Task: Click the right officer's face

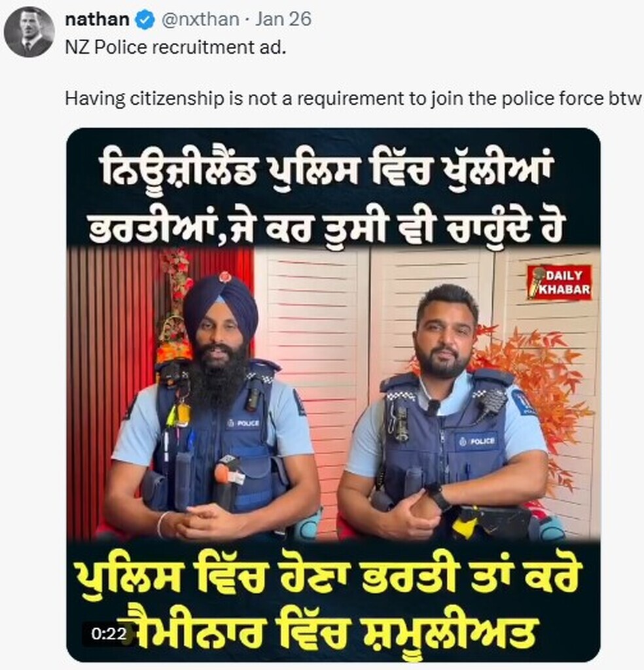Action: 444,338
